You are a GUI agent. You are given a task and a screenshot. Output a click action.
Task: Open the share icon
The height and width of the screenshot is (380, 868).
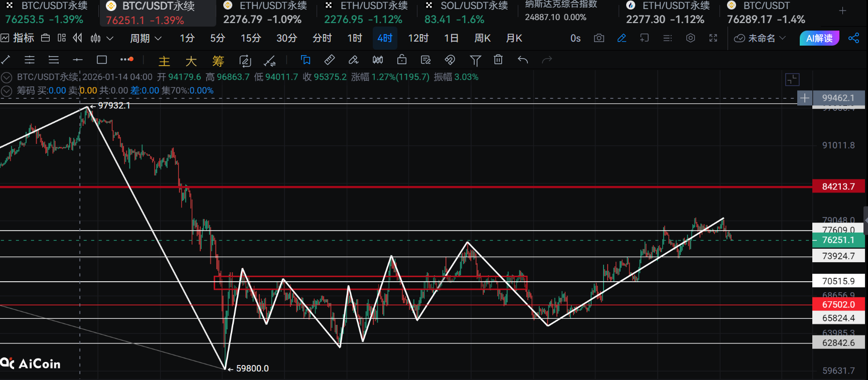pos(853,38)
